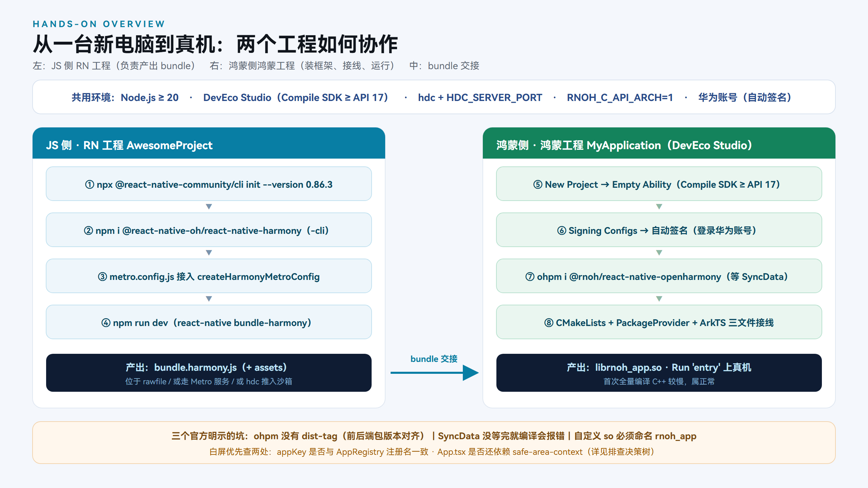Click step ⑧ CMakeLists + PackageProvider + ArkTS card

pos(659,322)
